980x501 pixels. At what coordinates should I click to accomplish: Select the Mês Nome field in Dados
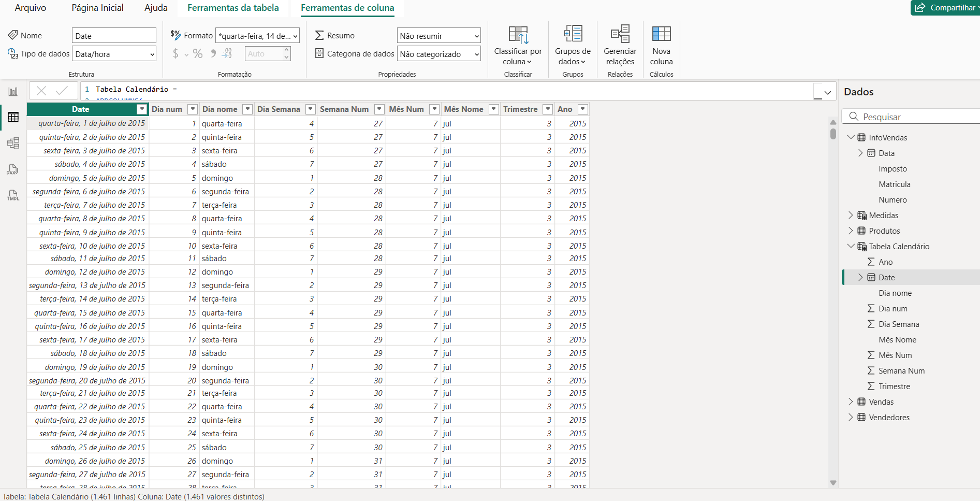coord(897,340)
